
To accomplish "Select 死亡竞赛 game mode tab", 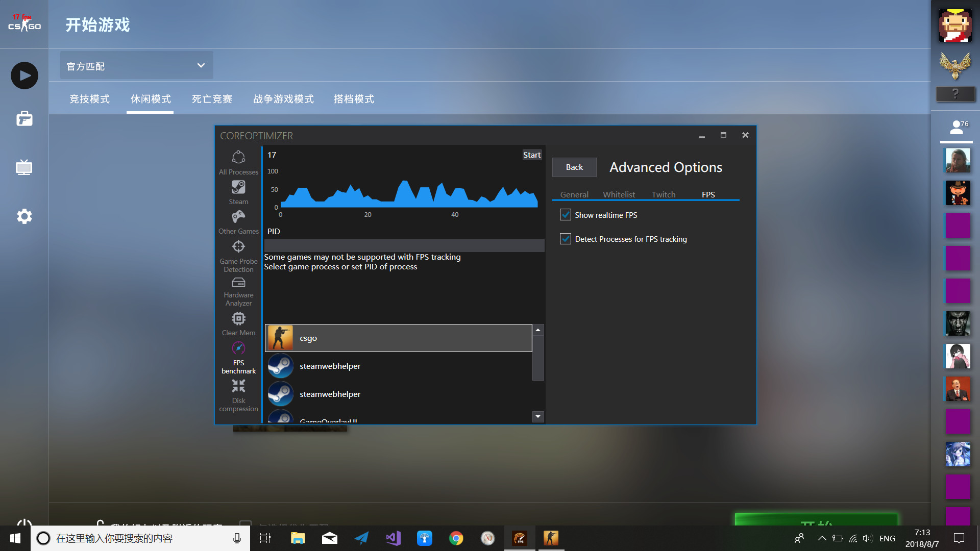I will [212, 99].
